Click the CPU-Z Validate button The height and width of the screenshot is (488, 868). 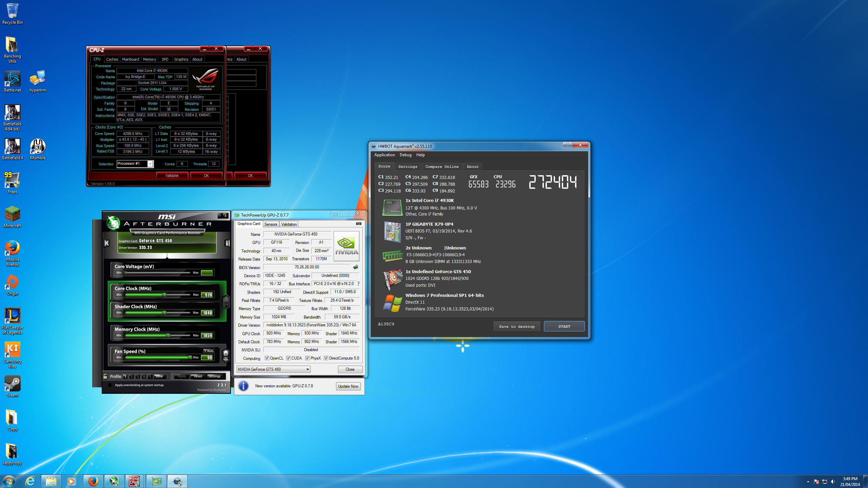click(x=172, y=176)
